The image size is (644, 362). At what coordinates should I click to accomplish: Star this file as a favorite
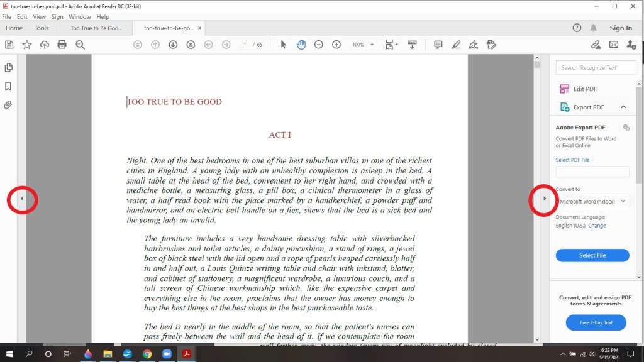pos(26,45)
